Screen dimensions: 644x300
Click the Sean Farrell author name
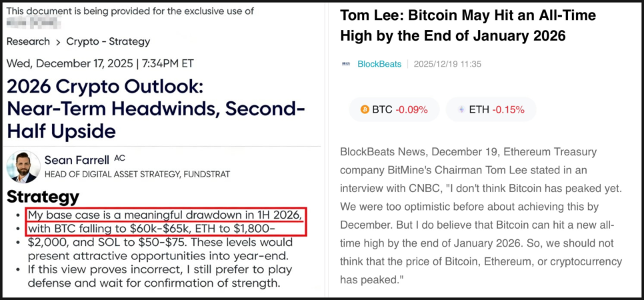coord(77,159)
